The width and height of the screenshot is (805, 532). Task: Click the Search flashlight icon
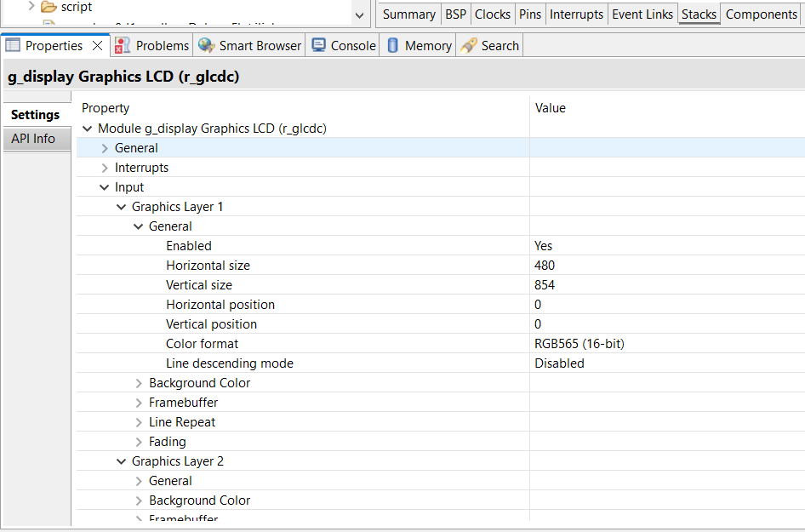[x=469, y=46]
